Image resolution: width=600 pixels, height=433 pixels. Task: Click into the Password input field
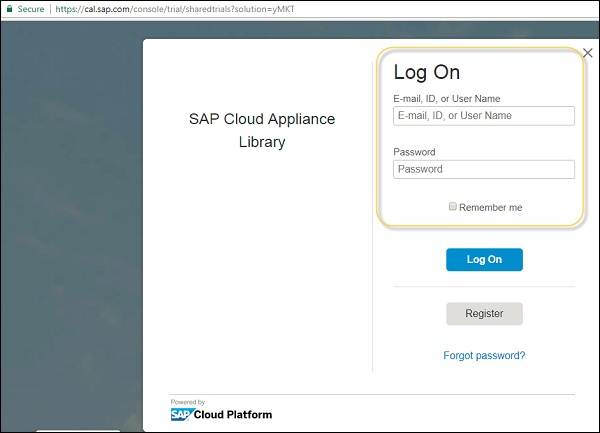484,169
